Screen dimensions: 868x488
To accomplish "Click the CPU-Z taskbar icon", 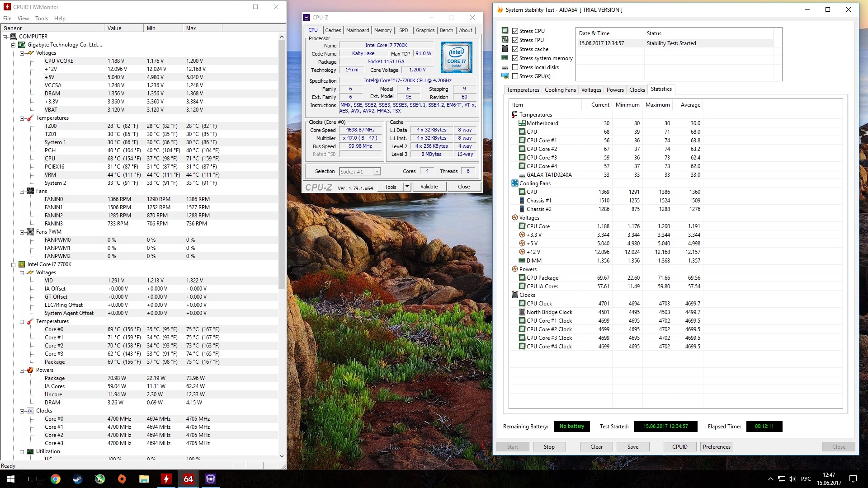I will point(211,479).
